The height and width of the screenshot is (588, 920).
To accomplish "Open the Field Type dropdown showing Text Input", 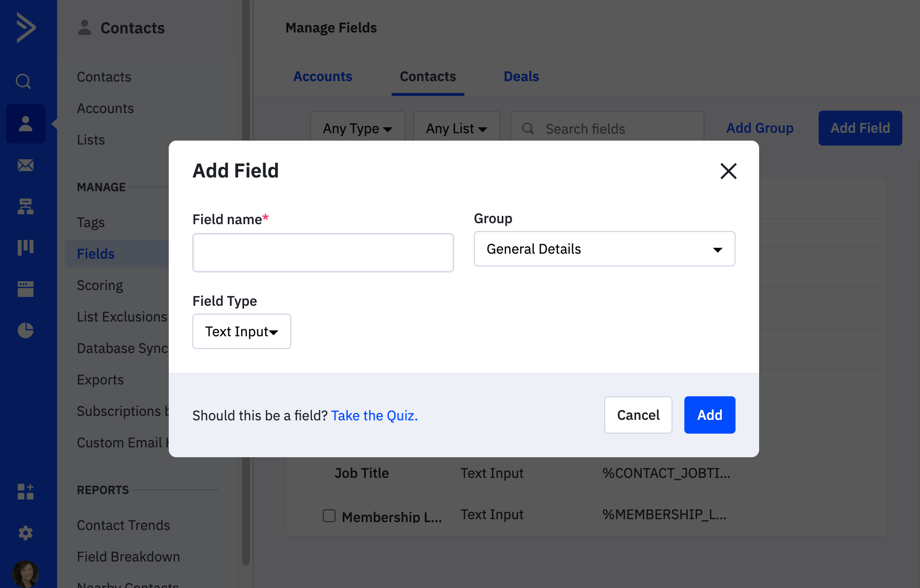I will tap(242, 331).
